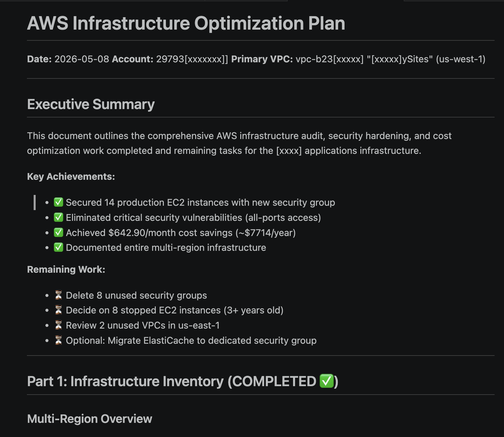Click the 'Primary VPC:' label

coord(262,59)
